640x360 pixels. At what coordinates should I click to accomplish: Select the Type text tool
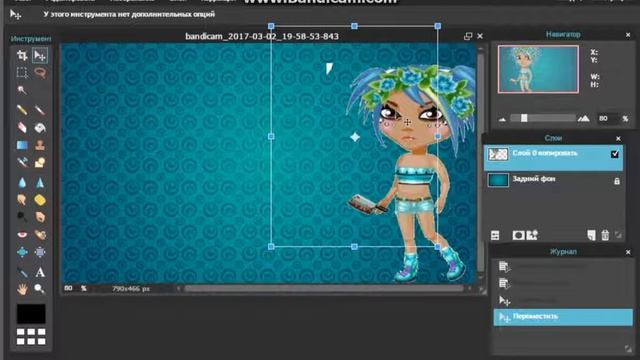pyautogui.click(x=40, y=272)
